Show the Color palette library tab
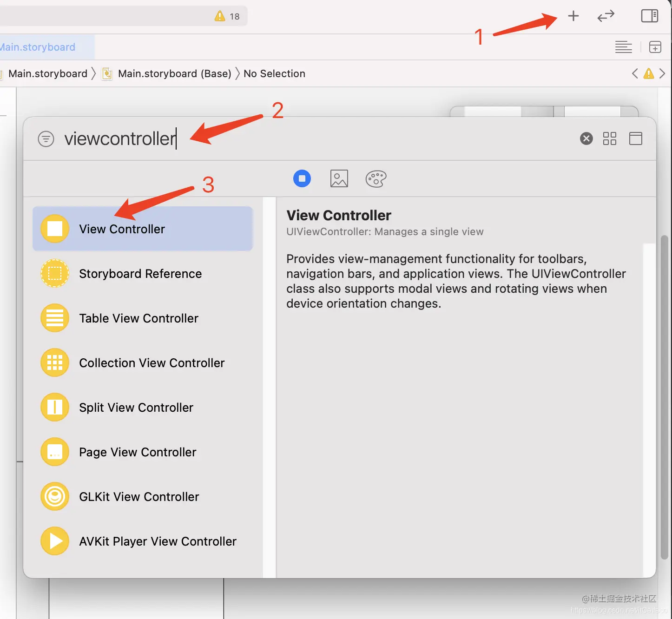672x619 pixels. click(376, 178)
